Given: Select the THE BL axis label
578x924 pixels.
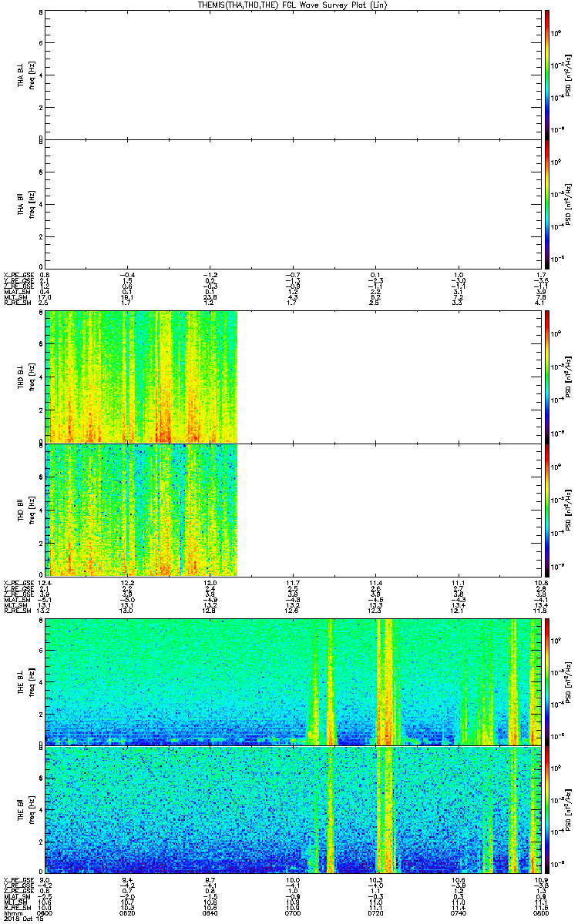Looking at the screenshot, I should tap(21, 681).
